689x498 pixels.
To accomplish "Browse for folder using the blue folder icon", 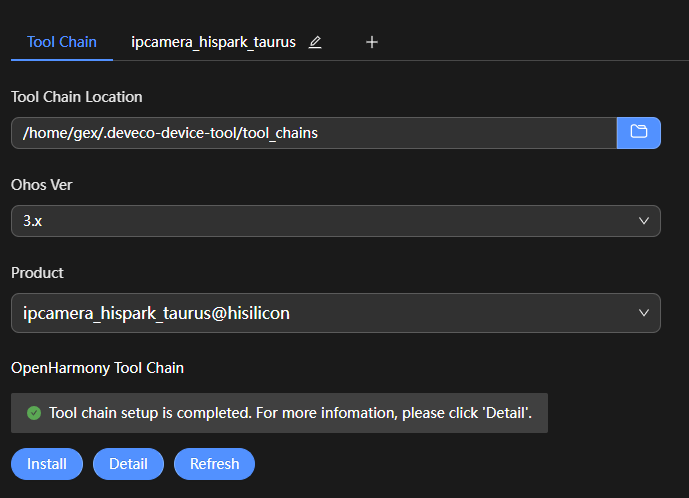I will click(x=638, y=132).
